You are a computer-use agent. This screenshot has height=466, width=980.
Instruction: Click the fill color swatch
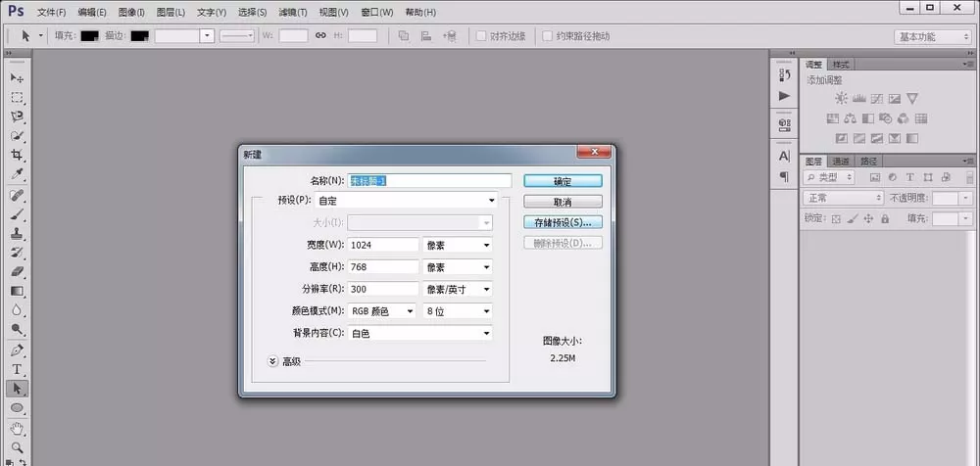89,35
